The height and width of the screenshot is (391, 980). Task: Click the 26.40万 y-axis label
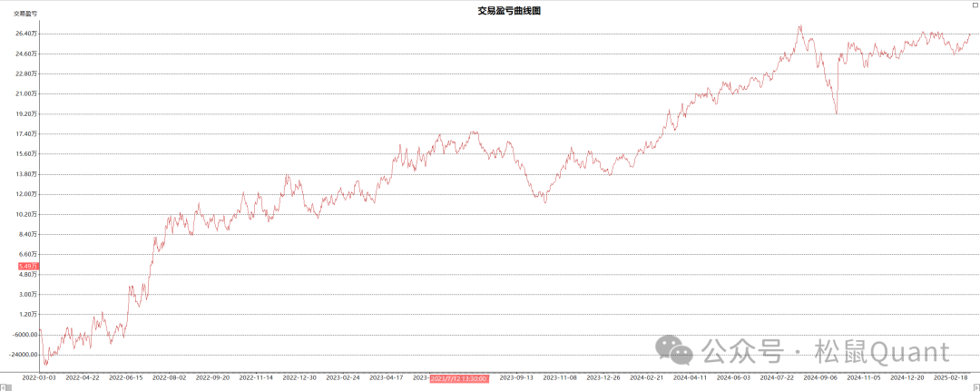point(23,34)
